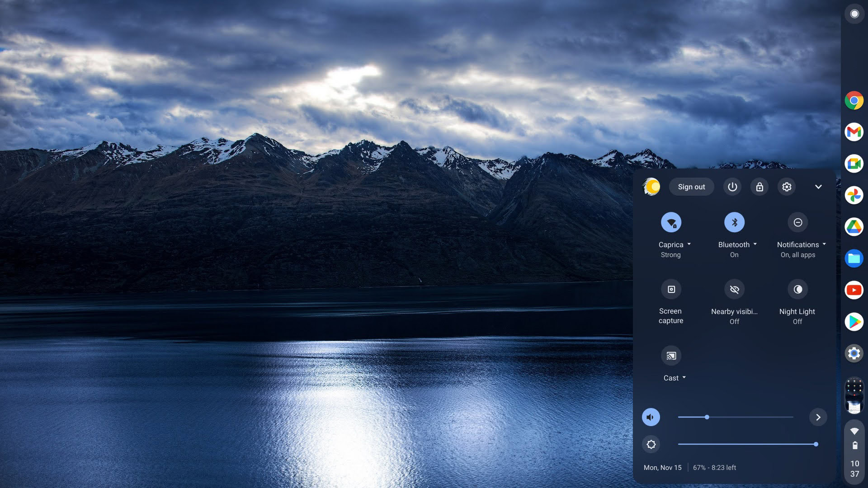Enable Nearby visibility
The height and width of the screenshot is (488, 868).
click(734, 289)
